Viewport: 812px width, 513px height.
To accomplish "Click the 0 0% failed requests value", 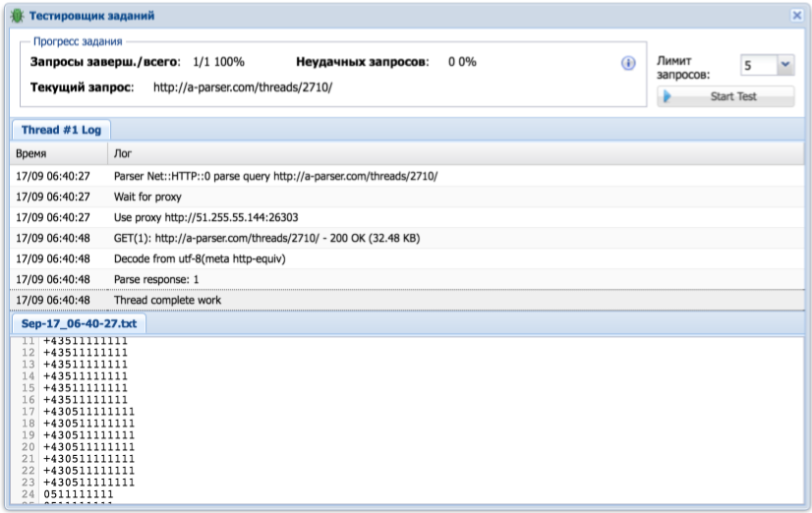I will 462,62.
